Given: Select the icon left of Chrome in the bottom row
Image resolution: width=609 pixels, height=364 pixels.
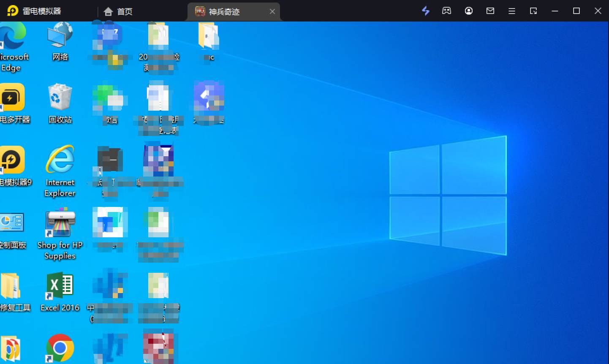Looking at the screenshot, I should click(x=10, y=349).
